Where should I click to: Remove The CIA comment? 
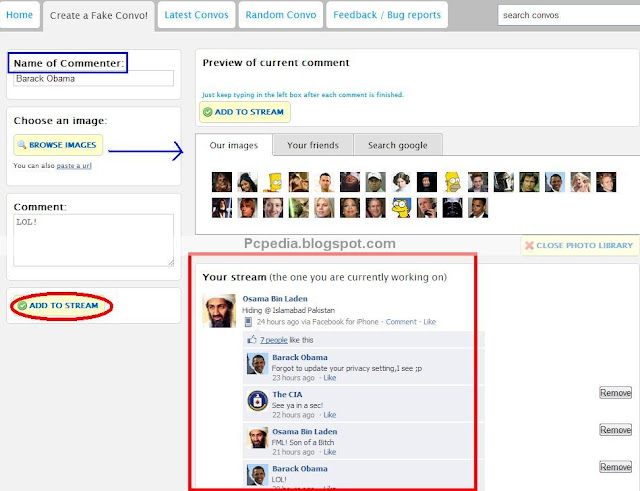(616, 393)
